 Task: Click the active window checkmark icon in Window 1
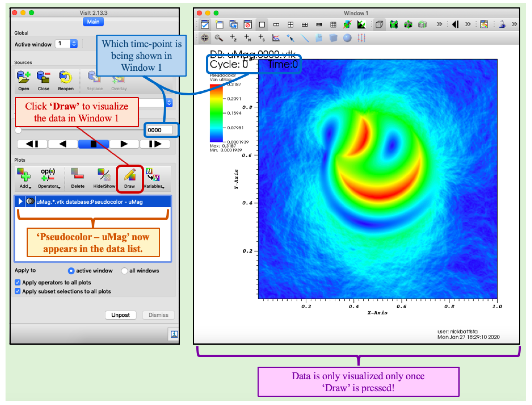205,25
